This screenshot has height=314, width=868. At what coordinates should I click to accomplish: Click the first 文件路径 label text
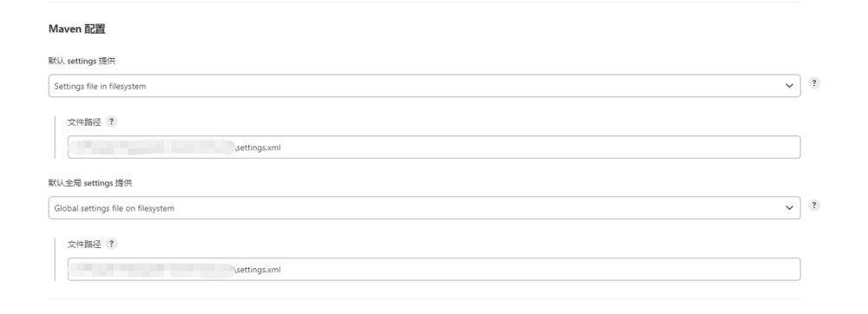pos(84,122)
